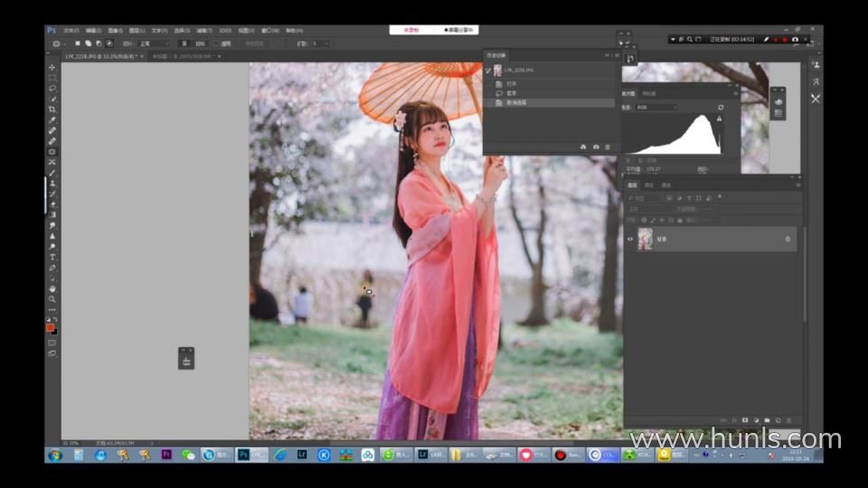
Task: Open the RGB channel dropdown in histogram
Action: click(656, 108)
